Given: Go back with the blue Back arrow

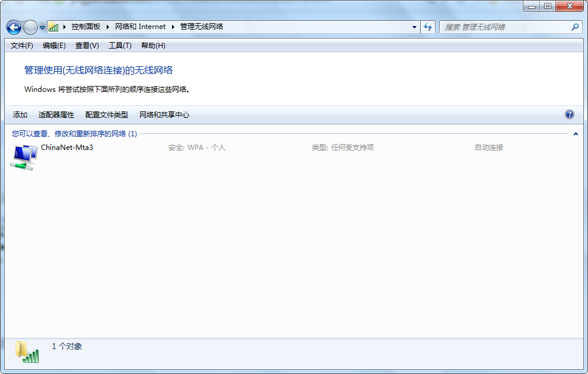Looking at the screenshot, I should 14,27.
